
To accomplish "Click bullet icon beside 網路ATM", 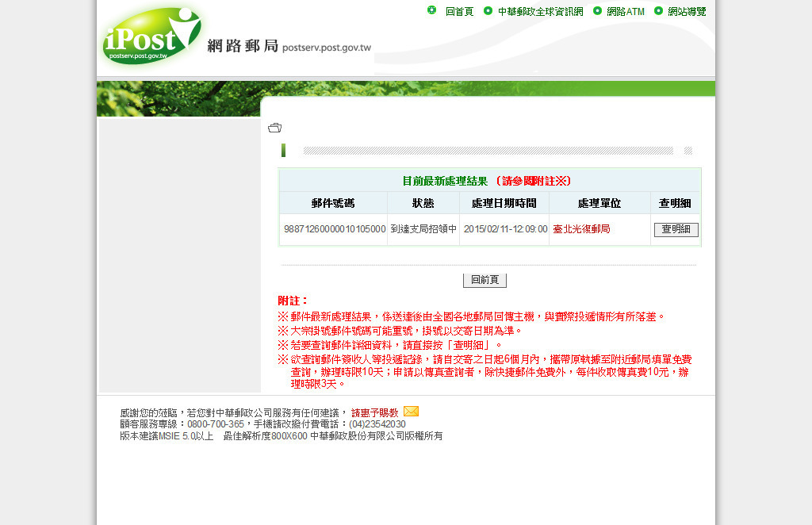I will (x=597, y=10).
